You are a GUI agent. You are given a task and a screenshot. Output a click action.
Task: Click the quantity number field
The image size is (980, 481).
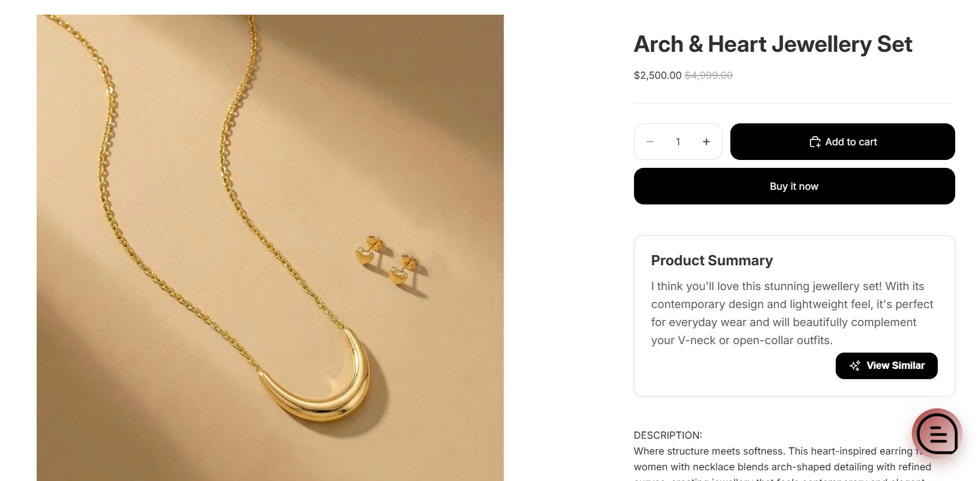(x=678, y=142)
